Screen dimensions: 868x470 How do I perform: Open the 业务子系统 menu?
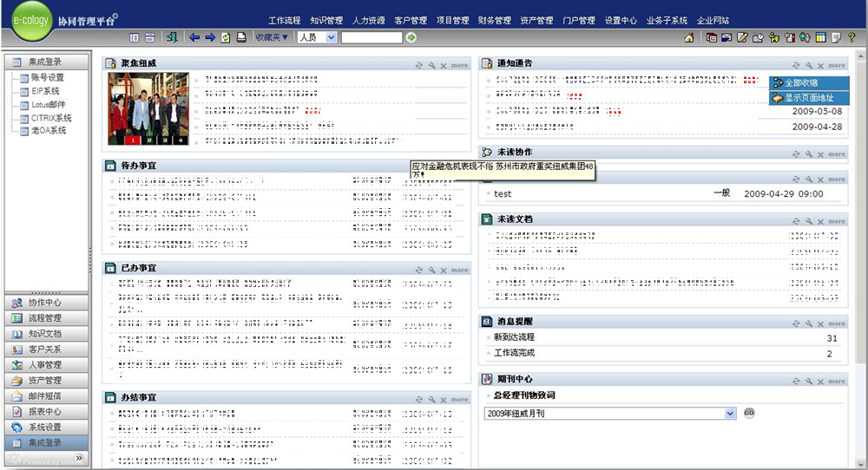pyautogui.click(x=667, y=21)
